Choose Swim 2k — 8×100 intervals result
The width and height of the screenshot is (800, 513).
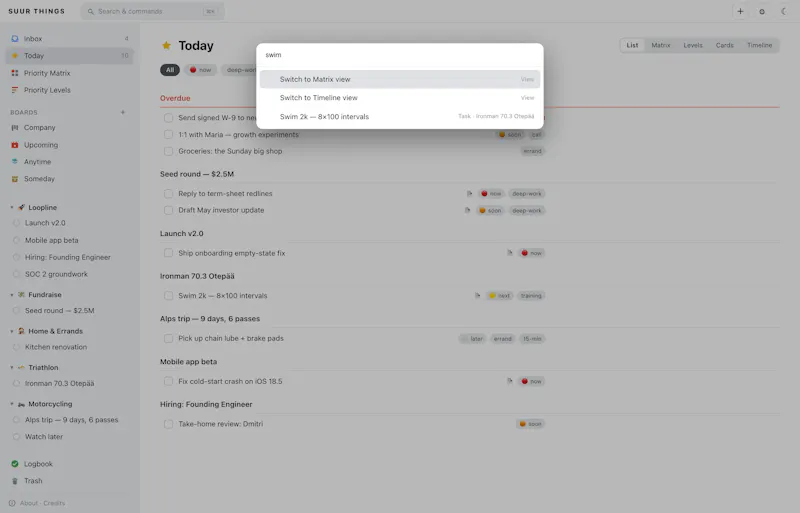coord(399,116)
